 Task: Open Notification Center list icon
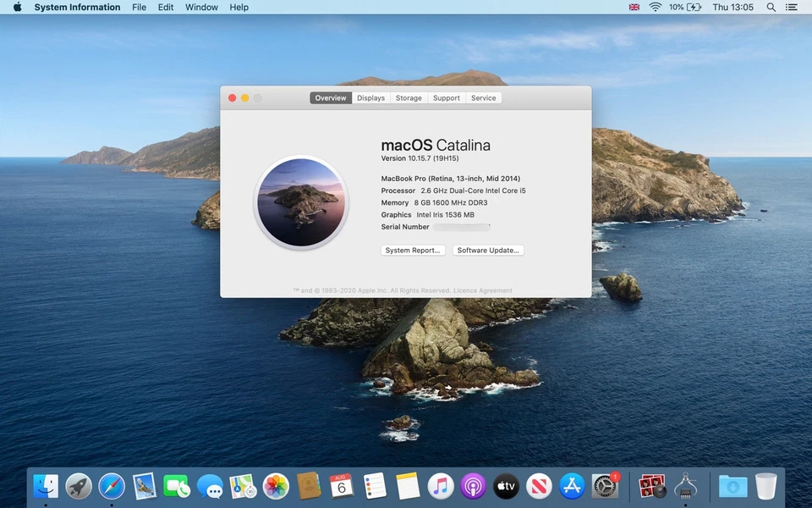[x=792, y=8]
